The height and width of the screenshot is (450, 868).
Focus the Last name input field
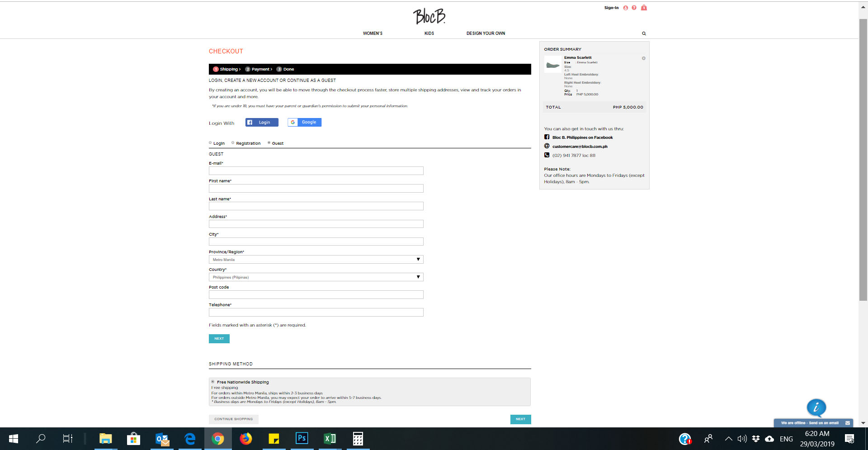pos(316,206)
